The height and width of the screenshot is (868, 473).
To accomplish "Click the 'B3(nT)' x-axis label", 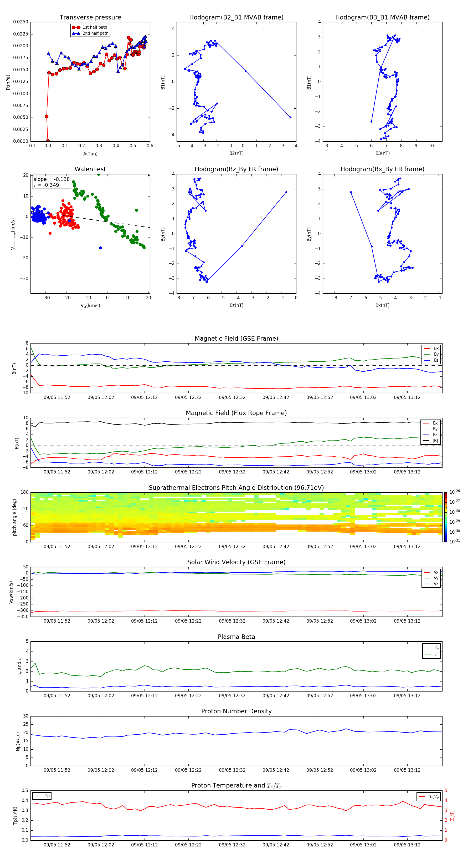I will coord(382,153).
